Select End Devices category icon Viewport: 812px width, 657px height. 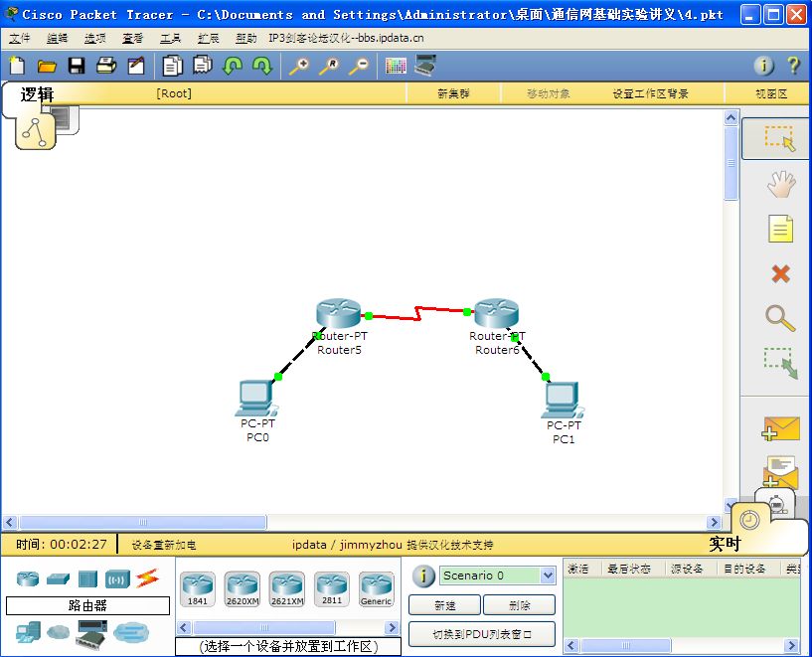tap(28, 632)
